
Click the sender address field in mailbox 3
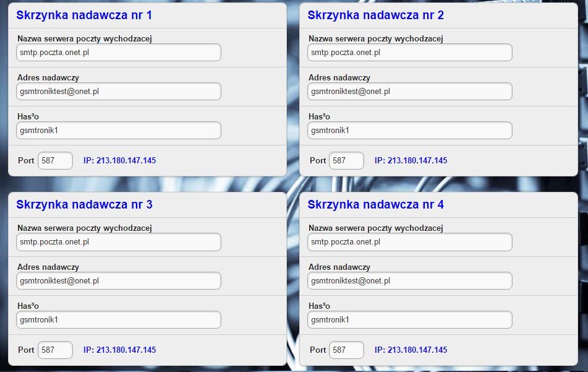(119, 281)
